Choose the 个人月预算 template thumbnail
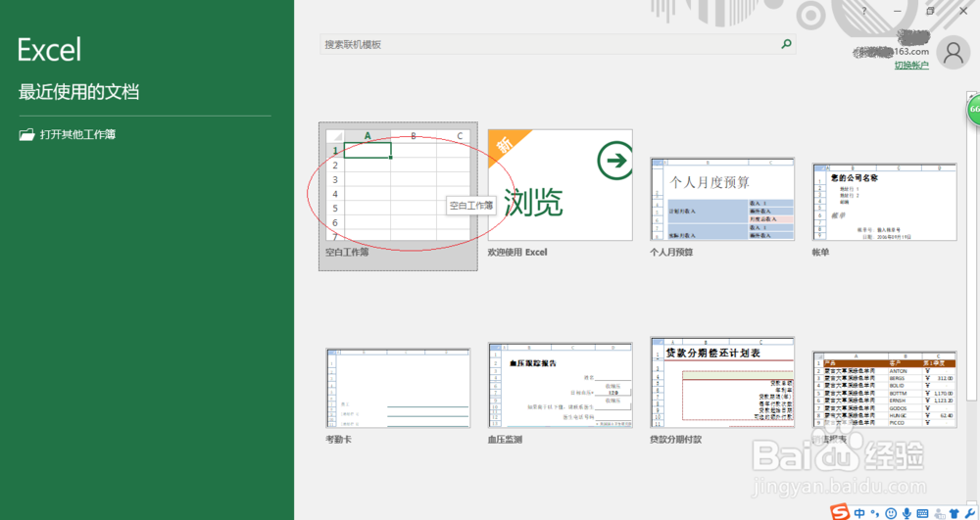The width and height of the screenshot is (980, 520). (x=722, y=199)
